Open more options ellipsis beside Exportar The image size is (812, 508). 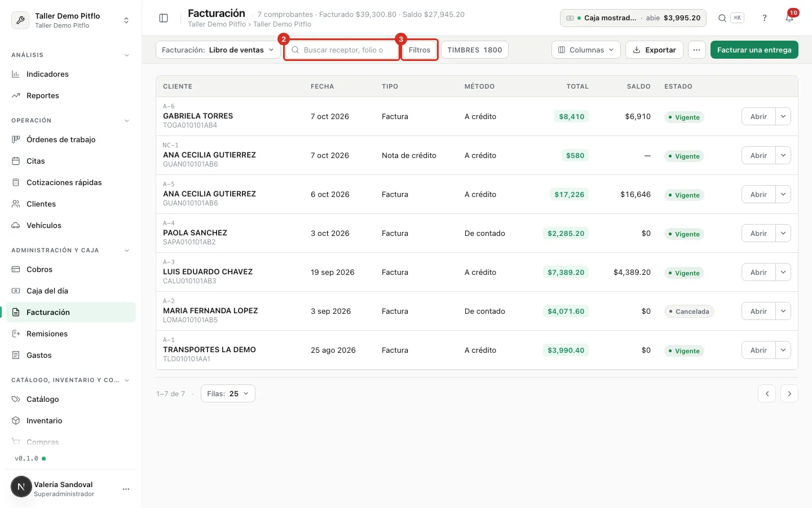click(697, 50)
